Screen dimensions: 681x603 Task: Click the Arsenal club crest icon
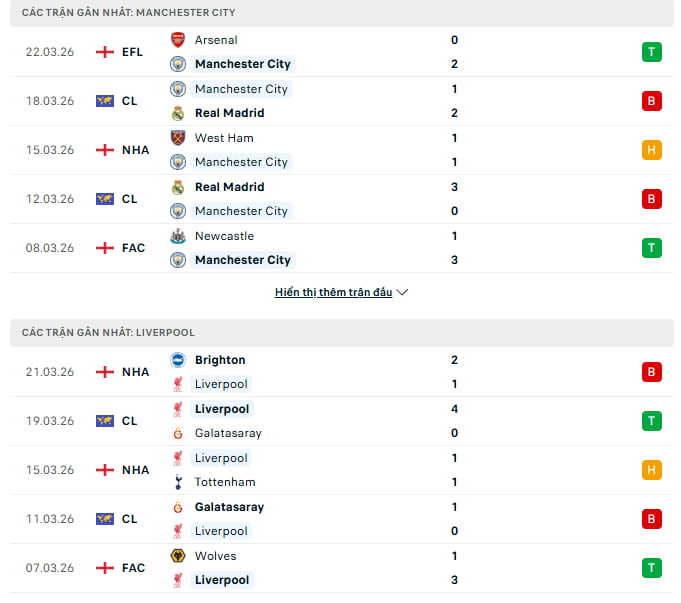point(178,40)
